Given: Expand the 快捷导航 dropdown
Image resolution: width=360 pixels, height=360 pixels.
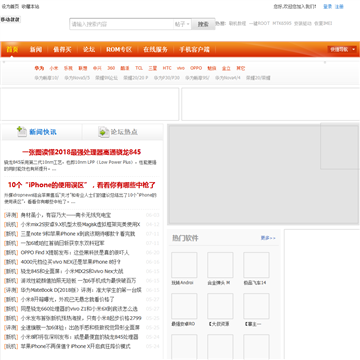Looking at the screenshot, I should pyautogui.click(x=342, y=49).
